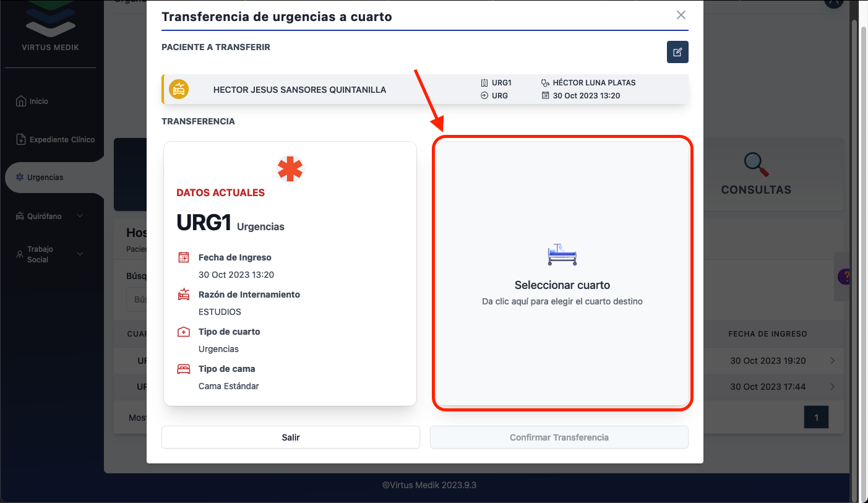
Task: Expand the Trabajo Social sidebar submenu
Action: pos(79,254)
